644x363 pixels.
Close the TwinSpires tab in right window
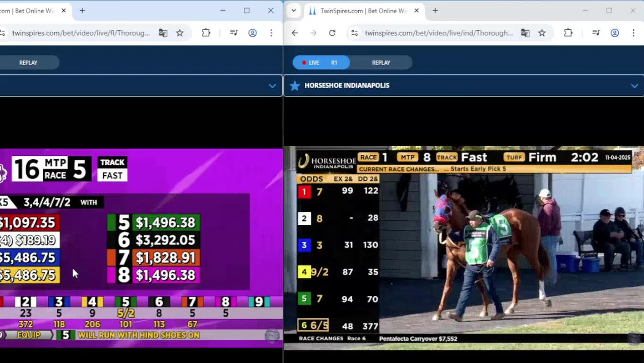[417, 11]
